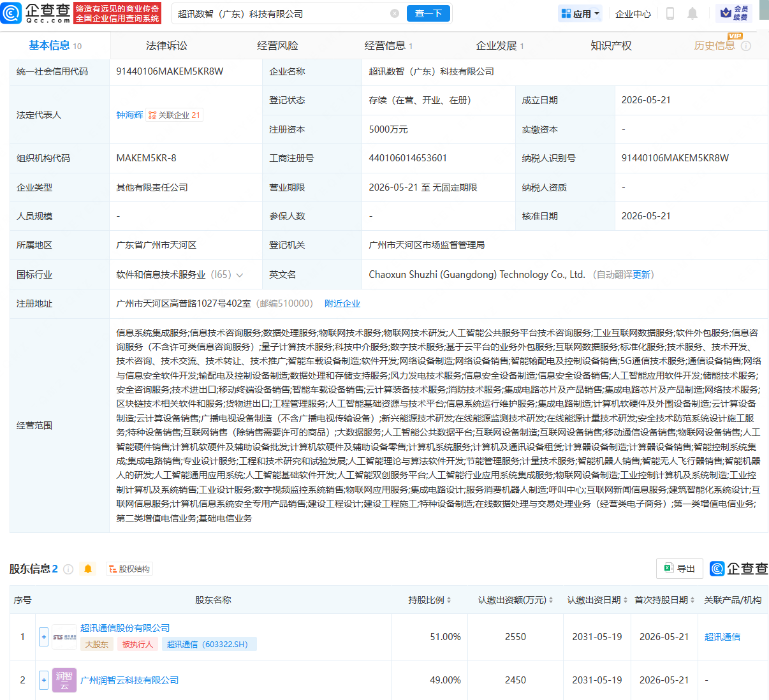This screenshot has width=769, height=700.
Task: Open 企业中心 link in header
Action: pos(633,13)
